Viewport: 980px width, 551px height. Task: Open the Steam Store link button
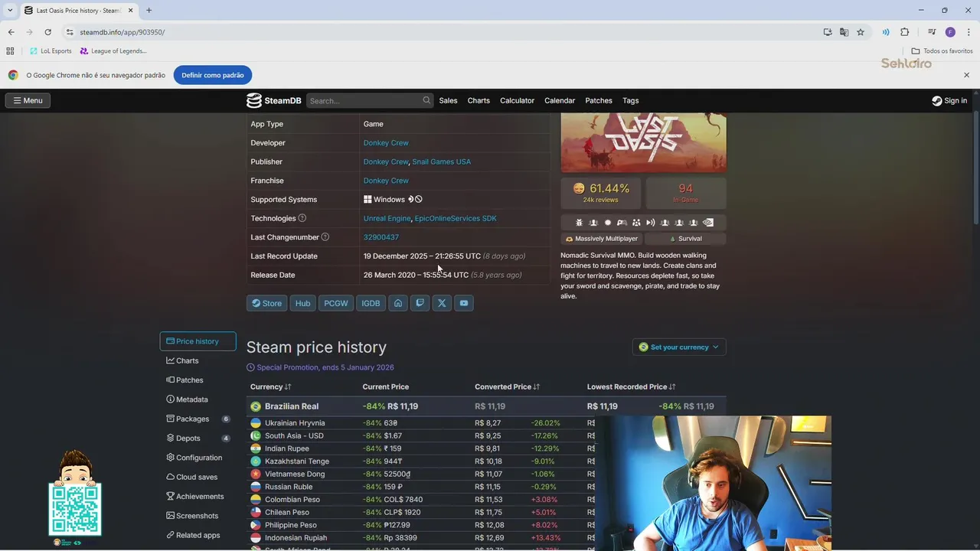[x=266, y=303]
